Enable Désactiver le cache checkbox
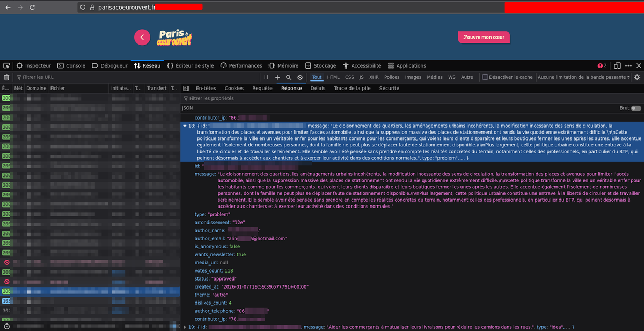644x331 pixels. [x=485, y=77]
